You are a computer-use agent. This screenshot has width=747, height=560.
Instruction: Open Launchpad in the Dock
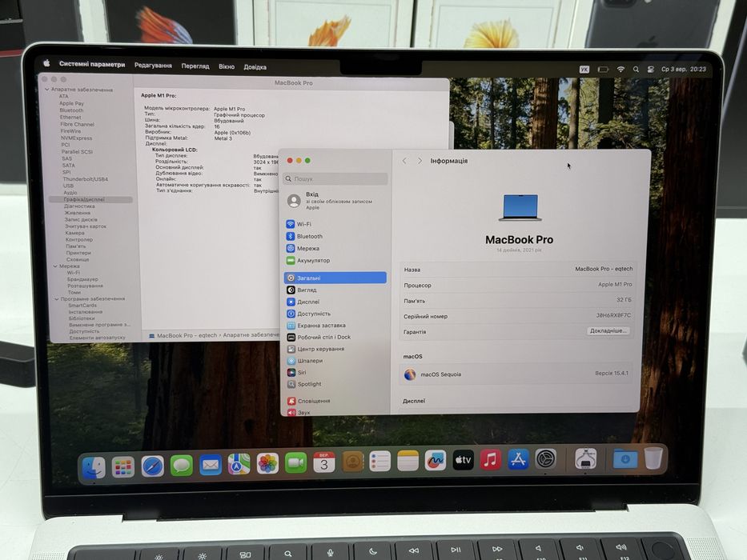pyautogui.click(x=123, y=466)
